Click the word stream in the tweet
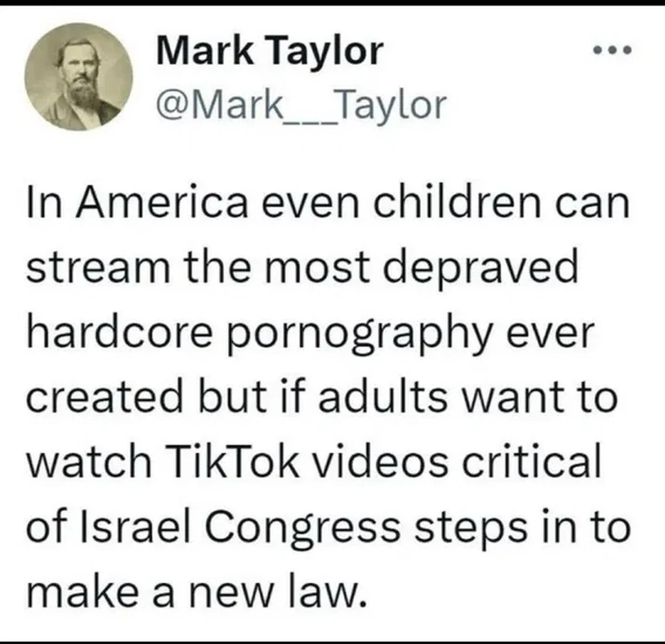The height and width of the screenshot is (644, 665). 98,268
